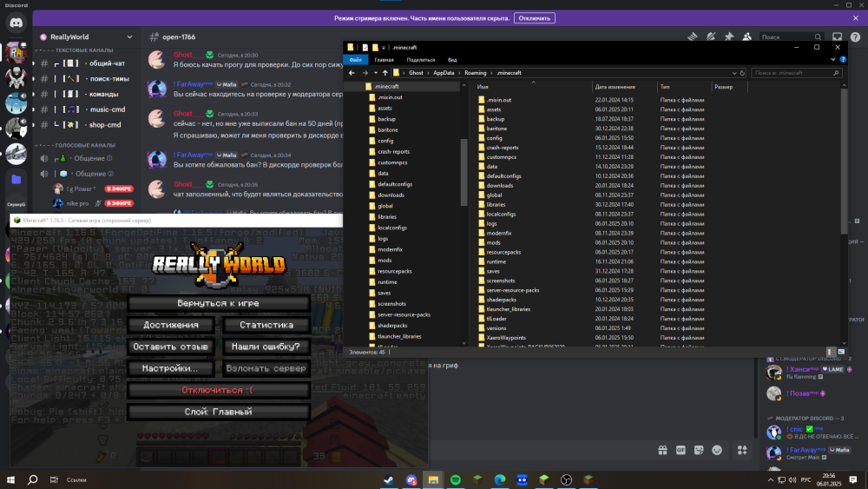This screenshot has width=868, height=489.
Task: Open GIF picker in Discord message bar
Action: coord(681,450)
